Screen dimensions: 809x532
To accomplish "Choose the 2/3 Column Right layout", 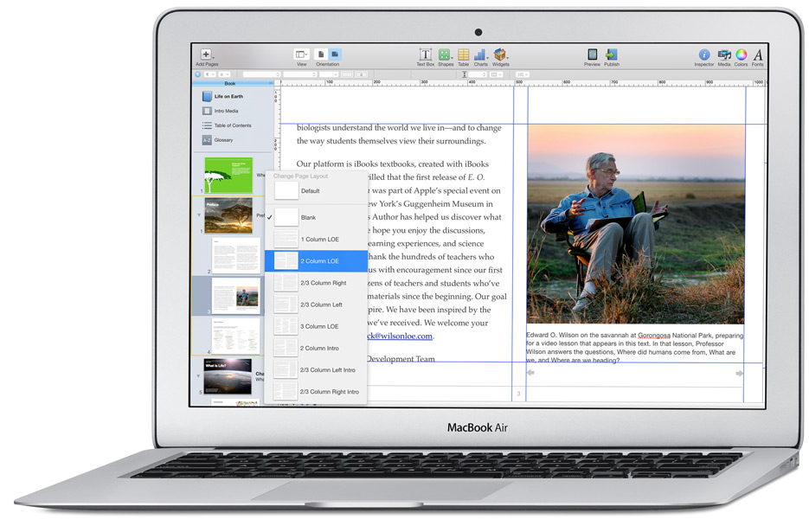I will 318,283.
